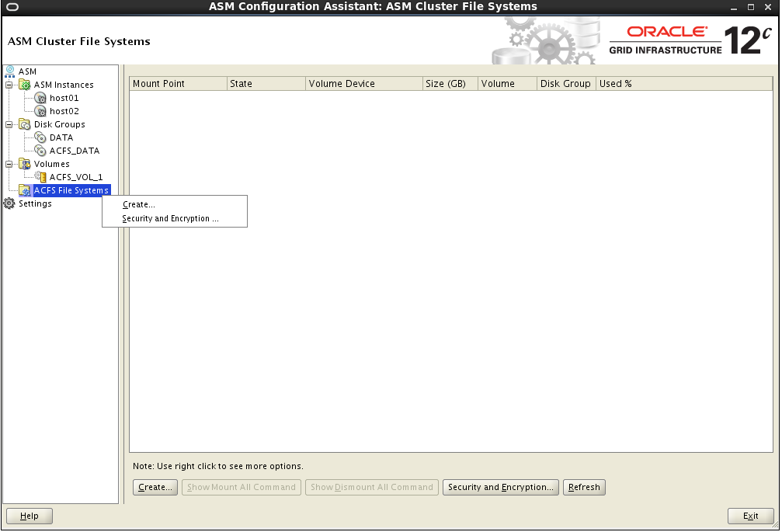Collapse the Volumes tree node
Image resolution: width=782 pixels, height=532 pixels.
(9, 164)
